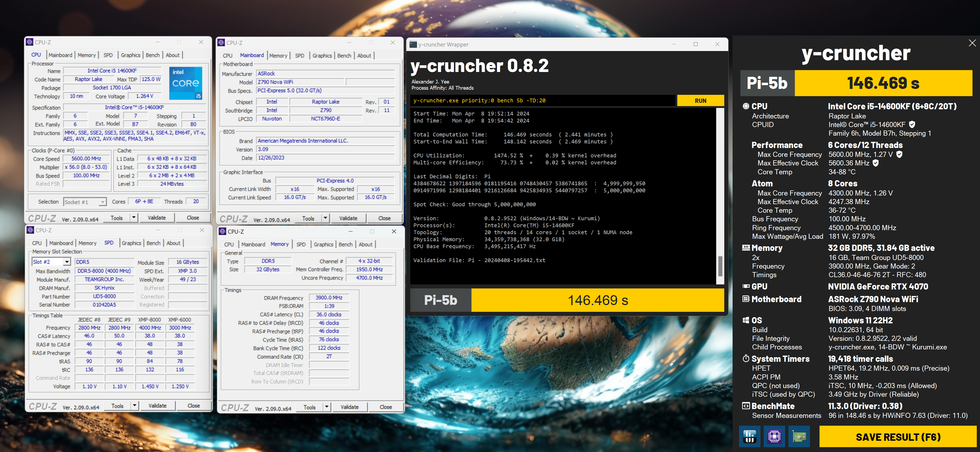980x452 pixels.
Task: Click title icon of CPU-Z SPD window
Action: pos(30,230)
